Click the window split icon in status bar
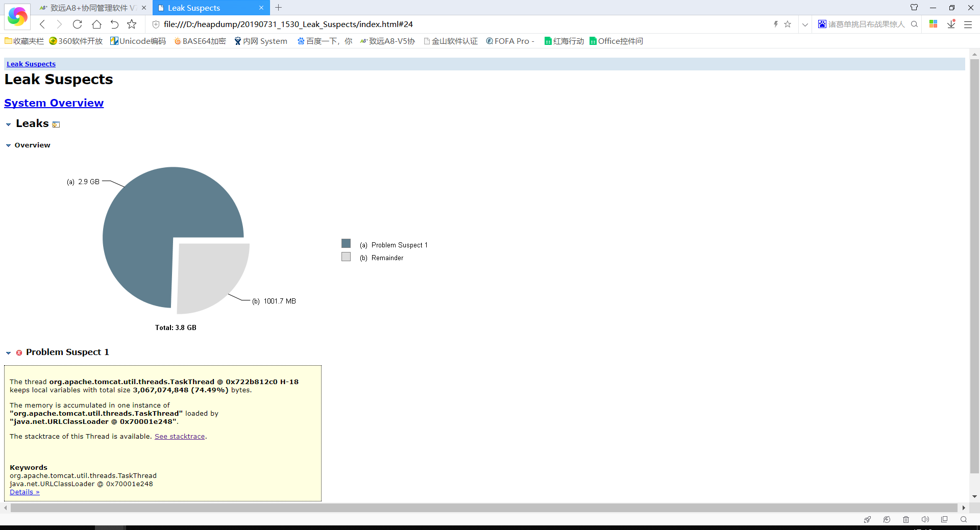The image size is (980, 530). pyautogui.click(x=944, y=519)
